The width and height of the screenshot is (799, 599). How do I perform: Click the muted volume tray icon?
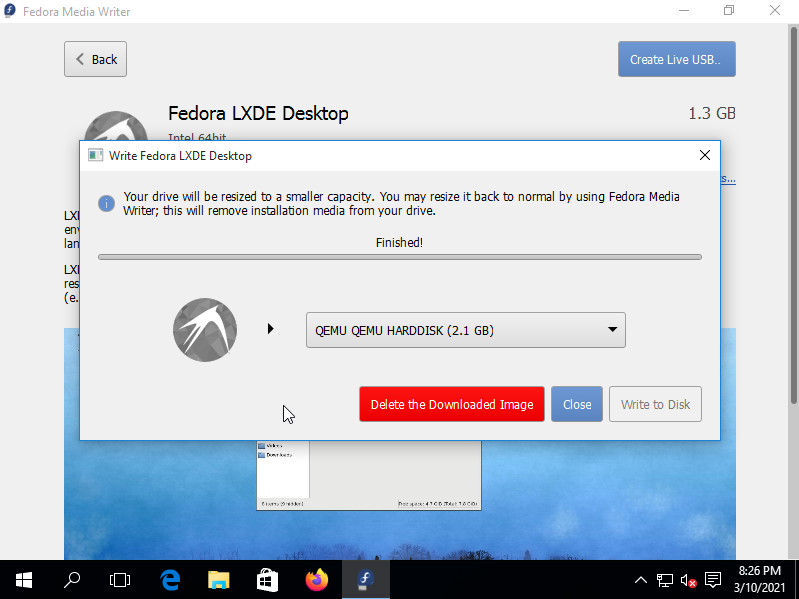point(688,580)
